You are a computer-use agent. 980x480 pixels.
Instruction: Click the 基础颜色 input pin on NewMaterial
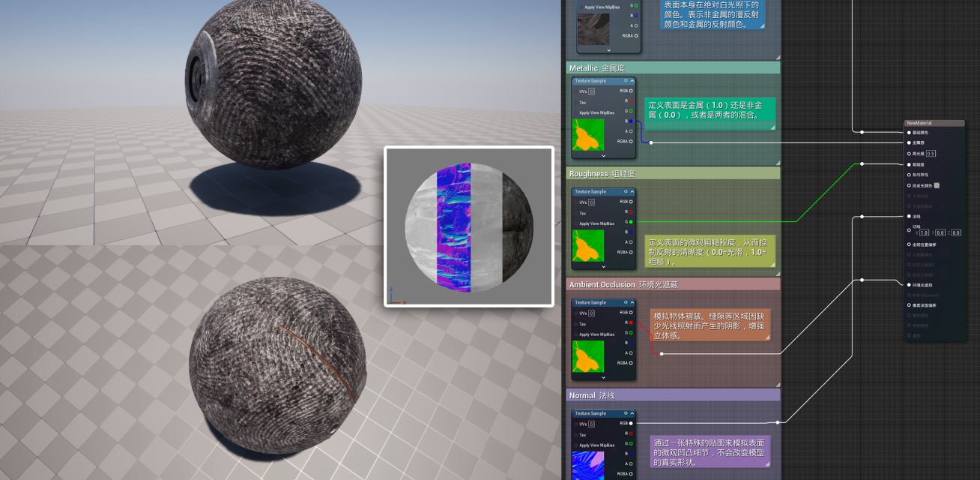pos(910,132)
